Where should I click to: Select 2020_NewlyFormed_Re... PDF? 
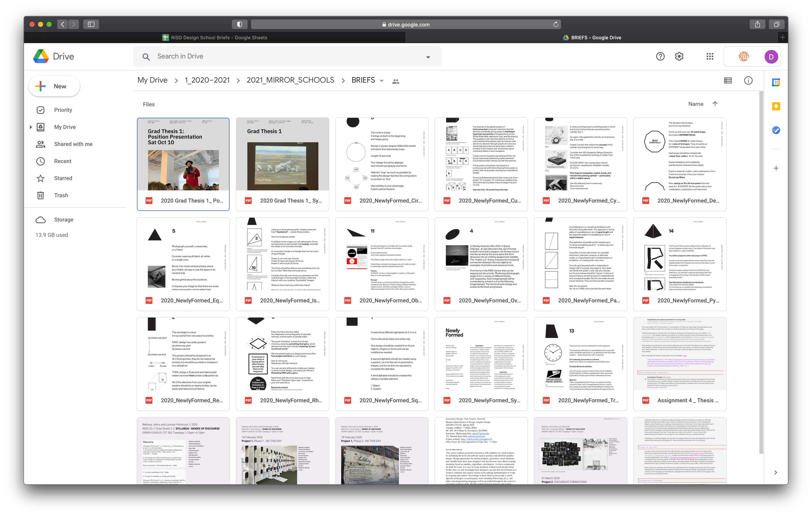pos(183,364)
